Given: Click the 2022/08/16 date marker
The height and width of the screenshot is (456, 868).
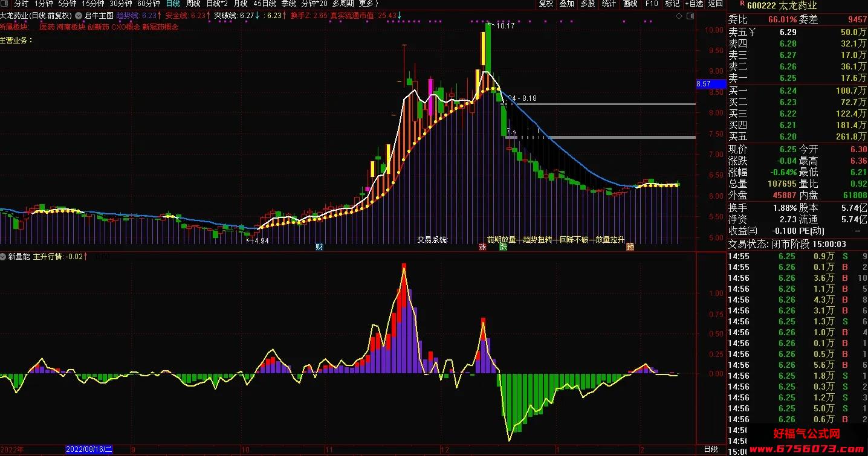Looking at the screenshot, I should point(89,450).
